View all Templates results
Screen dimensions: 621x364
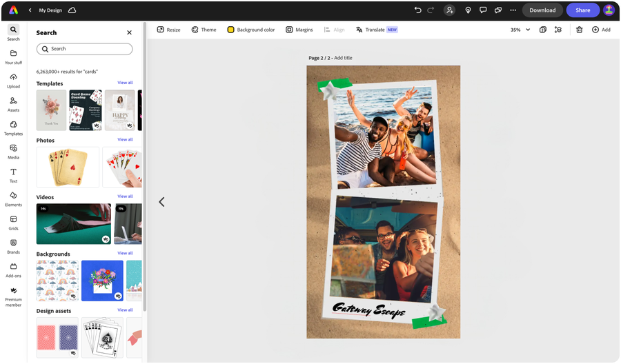click(x=125, y=83)
